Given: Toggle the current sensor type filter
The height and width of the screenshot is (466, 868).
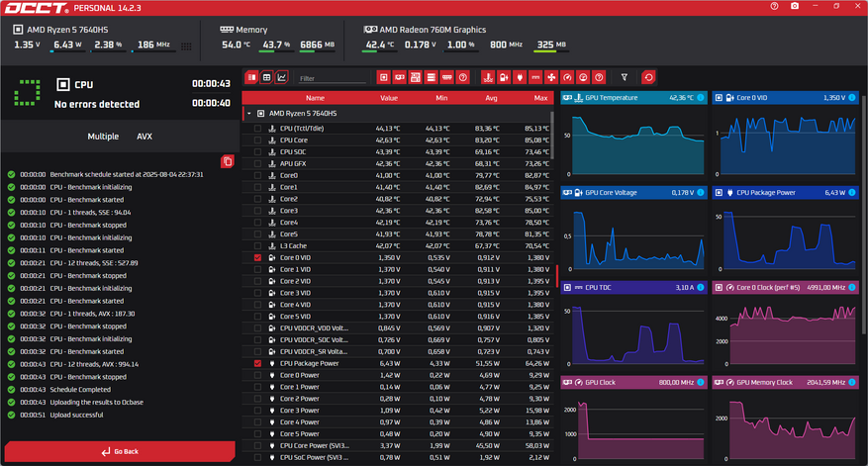Looking at the screenshot, I should [x=535, y=77].
